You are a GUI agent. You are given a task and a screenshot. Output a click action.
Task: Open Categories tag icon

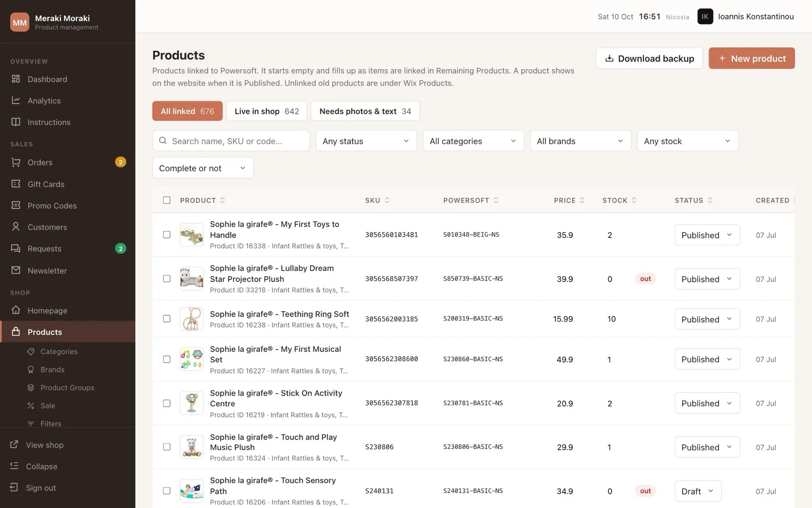coord(31,351)
